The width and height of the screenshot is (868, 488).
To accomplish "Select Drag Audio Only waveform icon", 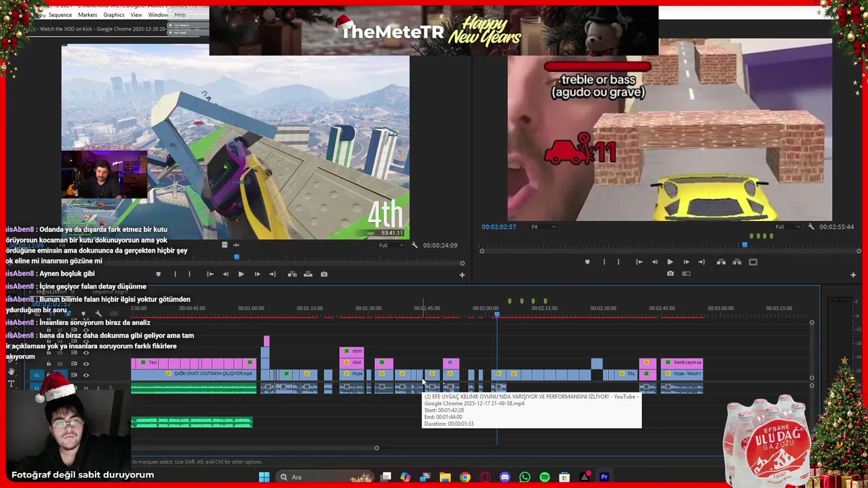I will 236,245.
